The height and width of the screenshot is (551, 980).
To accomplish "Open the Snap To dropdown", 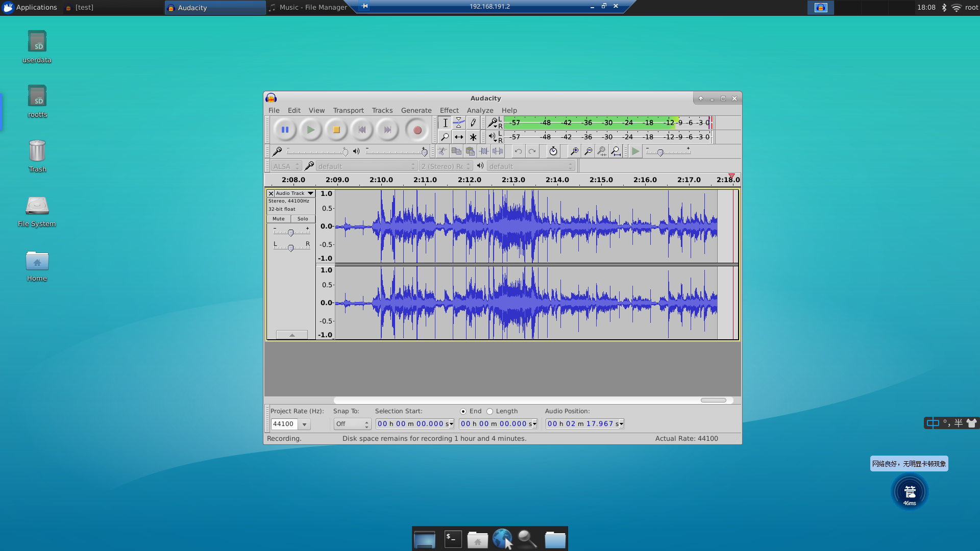I will 352,424.
